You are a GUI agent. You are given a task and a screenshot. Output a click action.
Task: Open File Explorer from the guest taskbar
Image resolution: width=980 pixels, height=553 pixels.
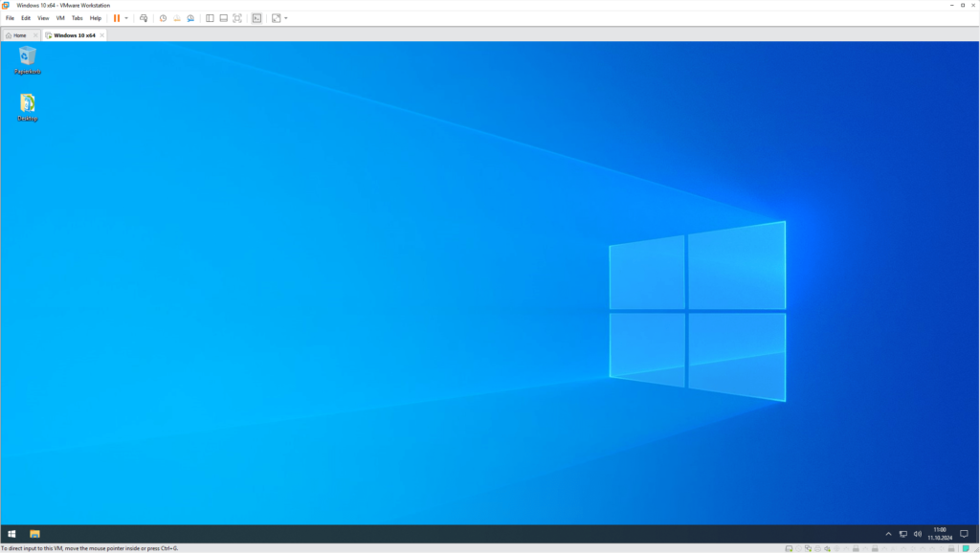[34, 534]
